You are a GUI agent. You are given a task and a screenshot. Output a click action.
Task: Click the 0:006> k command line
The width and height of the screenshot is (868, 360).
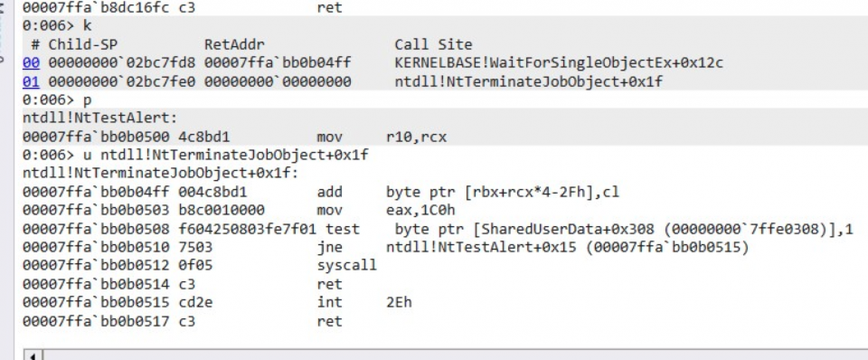57,25
